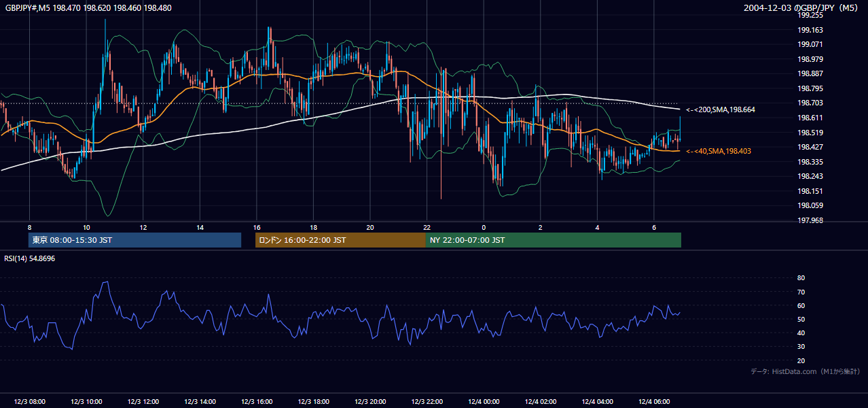Click hour label 18 under price chart
Viewport: 868px width, 408px height.
(313, 227)
